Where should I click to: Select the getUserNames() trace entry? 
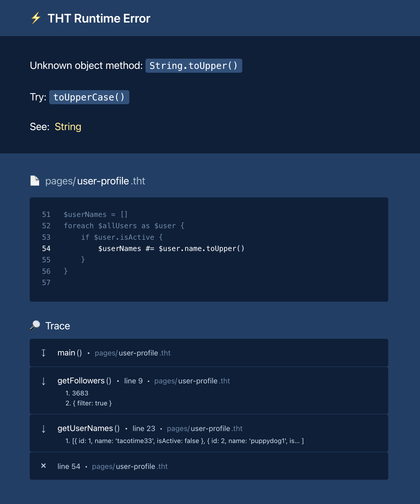pyautogui.click(x=88, y=428)
